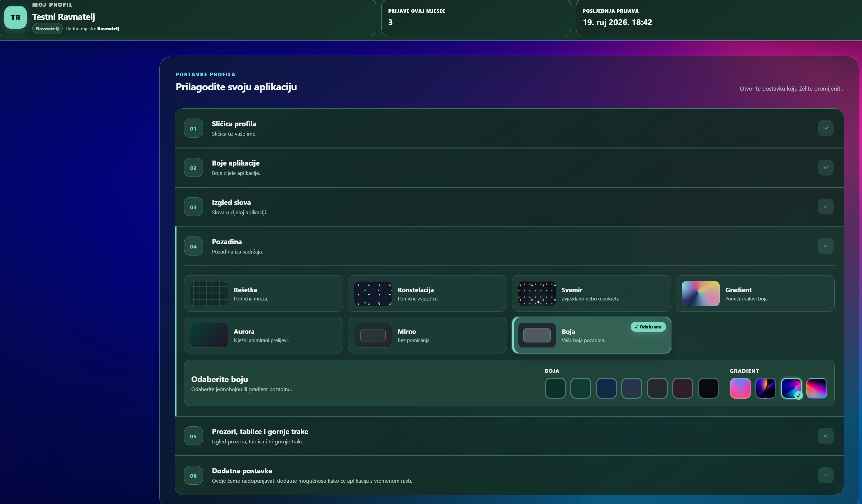The height and width of the screenshot is (504, 862).
Task: Expand Prozori, tablice i gornje trake chevron
Action: (x=825, y=436)
